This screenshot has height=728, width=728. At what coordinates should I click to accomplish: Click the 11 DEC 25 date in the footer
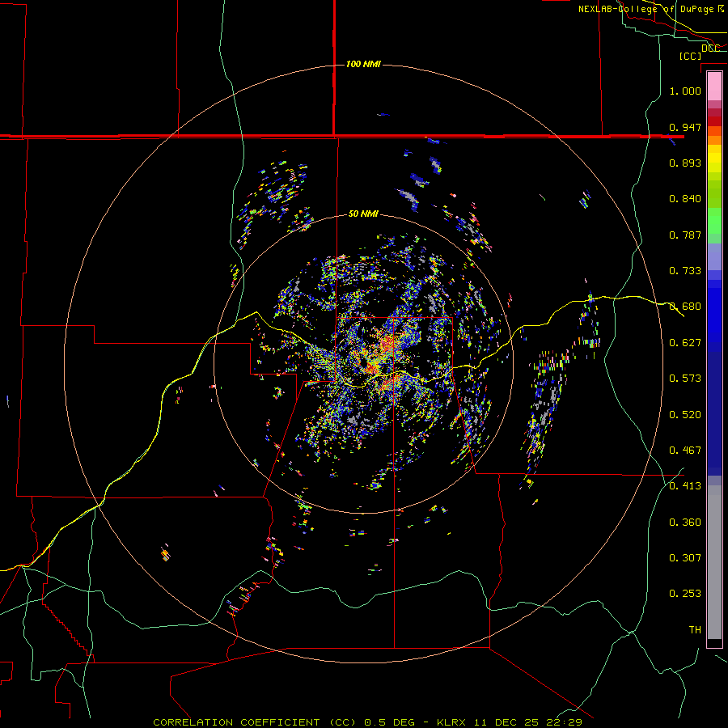(506, 722)
